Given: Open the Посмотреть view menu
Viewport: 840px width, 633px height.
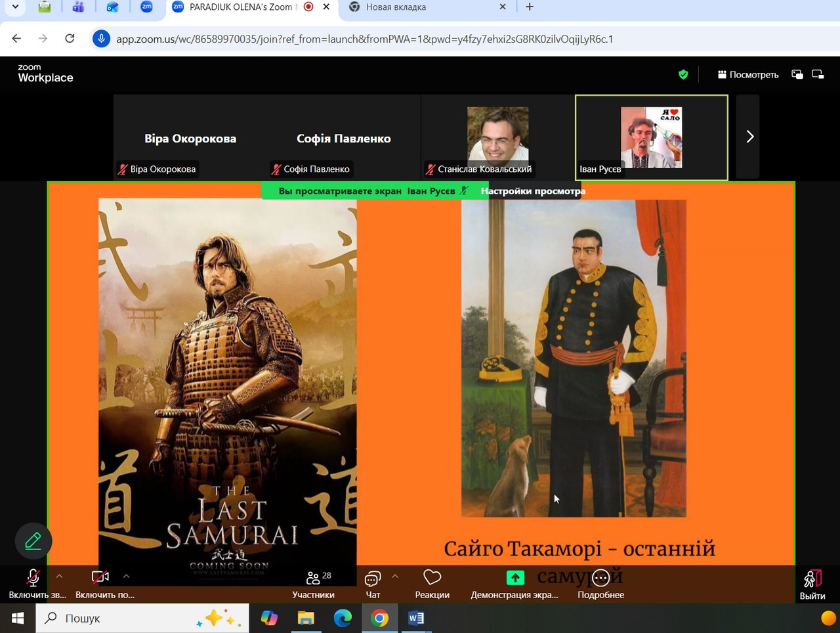Looking at the screenshot, I should [x=748, y=75].
